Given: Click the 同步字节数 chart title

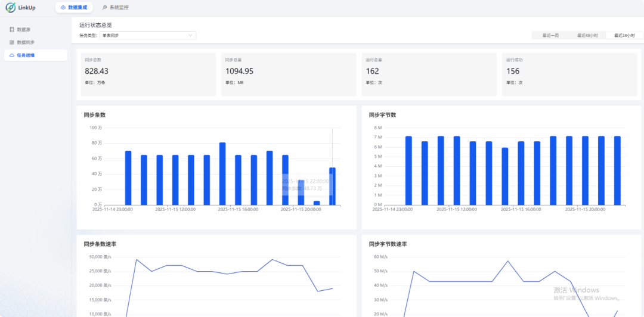Looking at the screenshot, I should [382, 115].
